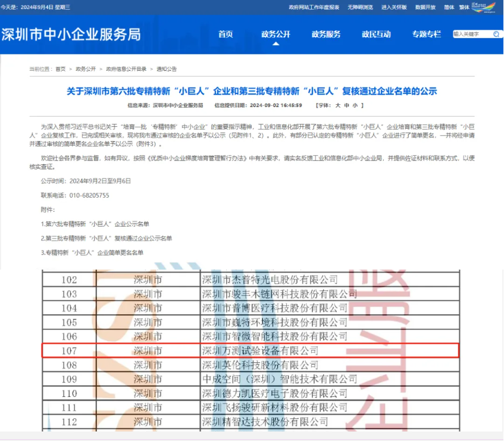504x441 pixels.
Task: Open the Shenzhen government logo link
Action: tap(484, 7)
